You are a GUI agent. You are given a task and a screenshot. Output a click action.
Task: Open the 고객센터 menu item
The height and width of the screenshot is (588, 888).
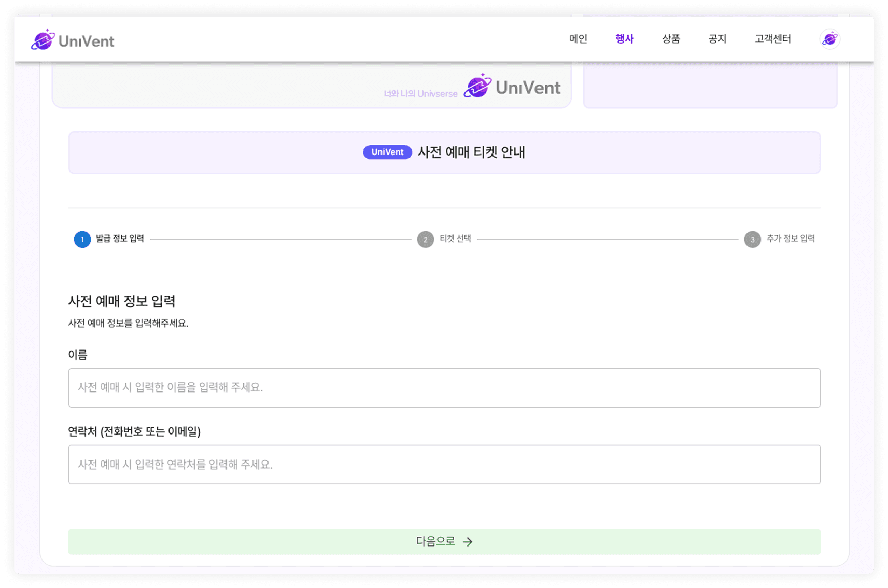click(772, 39)
